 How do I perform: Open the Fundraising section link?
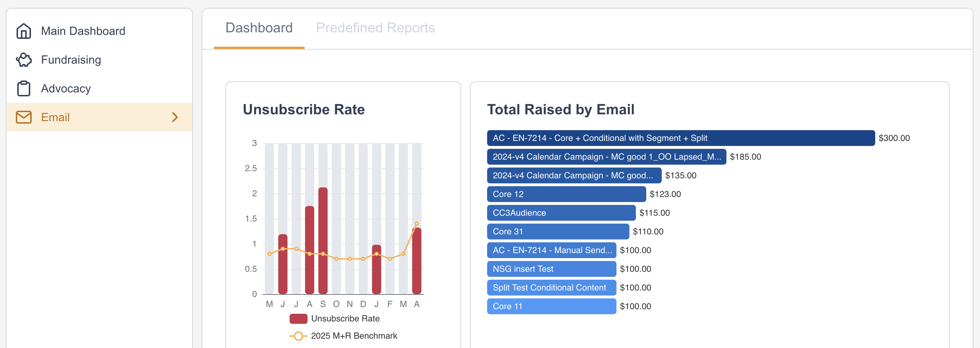[71, 60]
